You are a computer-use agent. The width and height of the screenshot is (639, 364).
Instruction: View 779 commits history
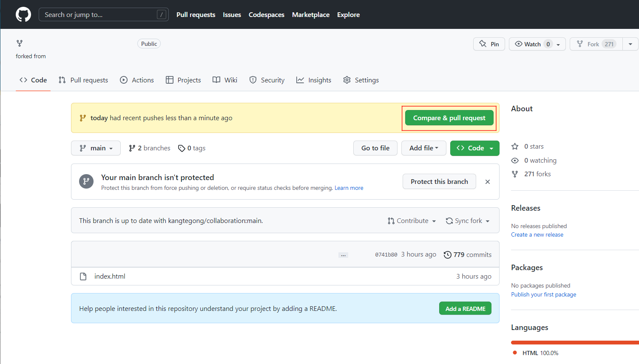point(468,255)
